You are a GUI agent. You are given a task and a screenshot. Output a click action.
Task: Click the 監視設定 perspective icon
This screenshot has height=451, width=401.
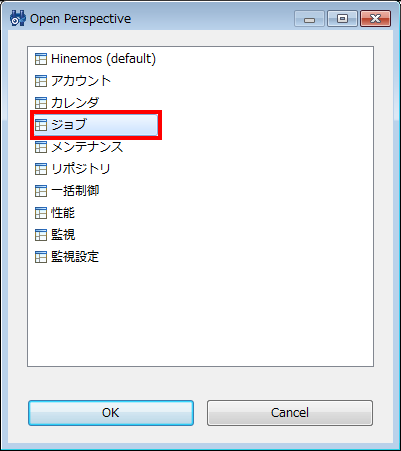pos(41,257)
